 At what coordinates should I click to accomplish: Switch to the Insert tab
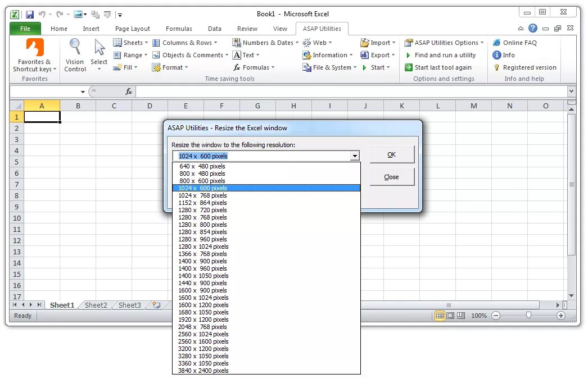[91, 29]
